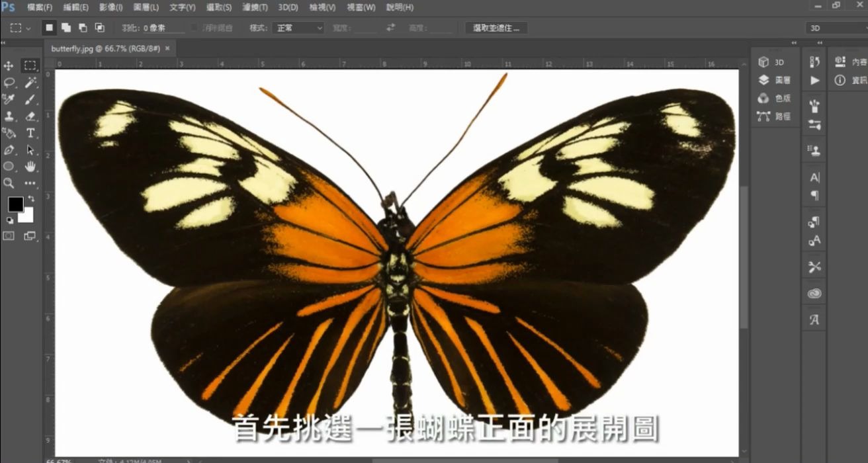Screen dimensions: 868x463
Task: Select the Horizontal Type tool
Action: coord(30,133)
